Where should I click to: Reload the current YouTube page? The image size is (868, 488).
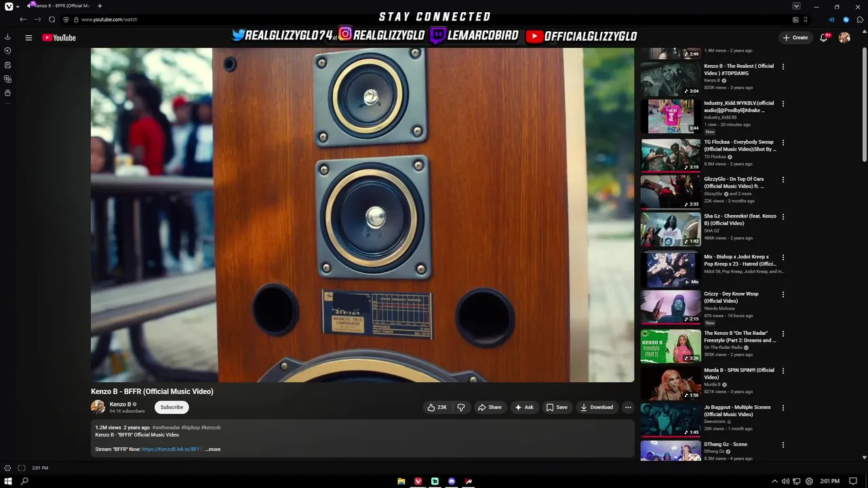tap(52, 20)
